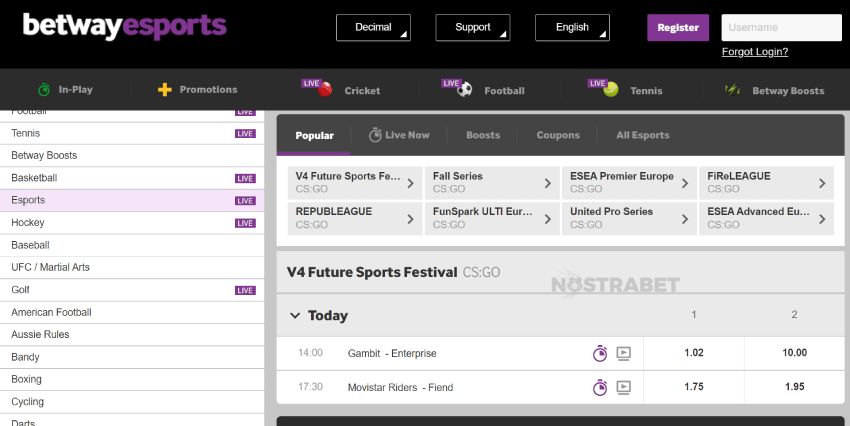The width and height of the screenshot is (850, 426).
Task: Click the Forgot Login? link
Action: coord(755,51)
